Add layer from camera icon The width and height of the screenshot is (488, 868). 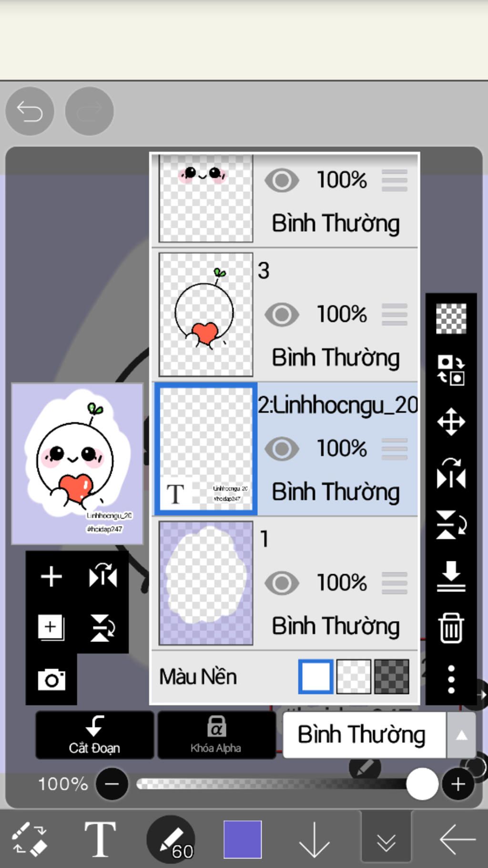point(51,680)
